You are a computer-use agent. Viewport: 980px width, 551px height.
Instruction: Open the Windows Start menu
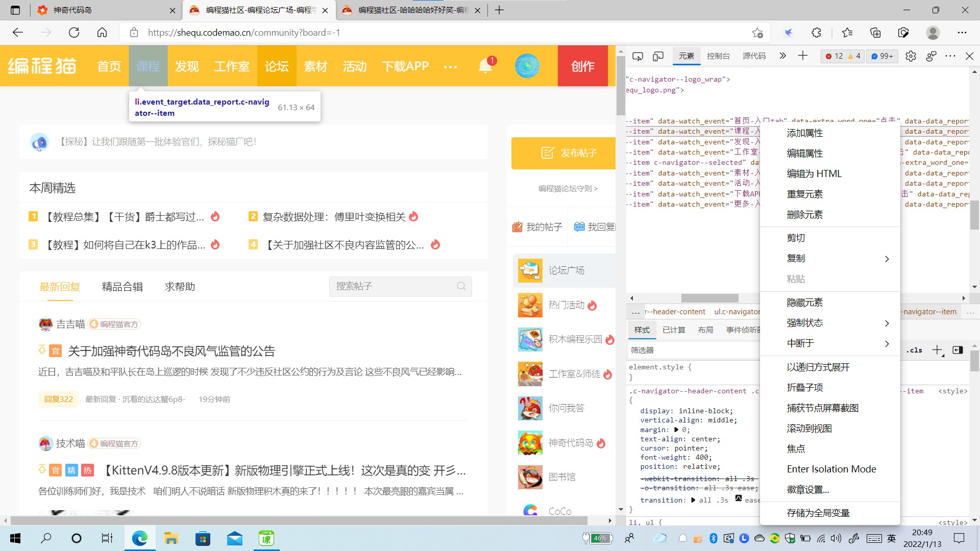[x=15, y=538]
